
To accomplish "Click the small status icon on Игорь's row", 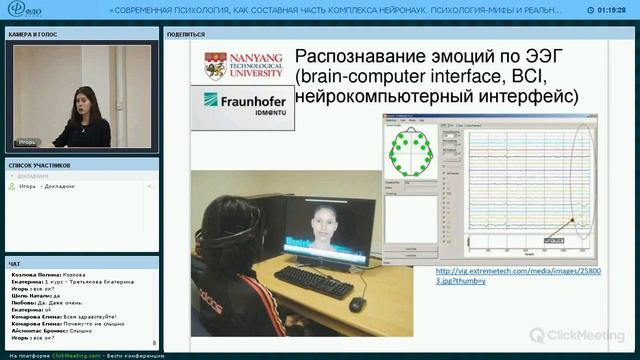I will 149,186.
